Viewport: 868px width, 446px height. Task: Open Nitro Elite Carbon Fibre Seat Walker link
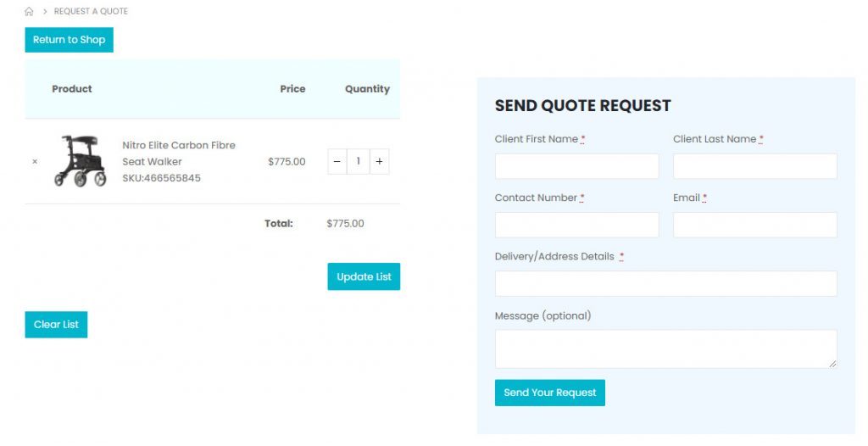click(178, 153)
